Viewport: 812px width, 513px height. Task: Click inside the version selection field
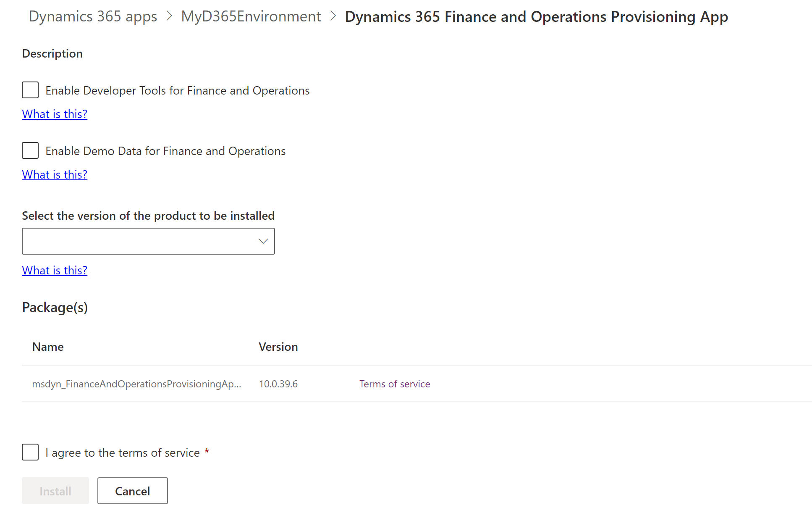(126, 241)
